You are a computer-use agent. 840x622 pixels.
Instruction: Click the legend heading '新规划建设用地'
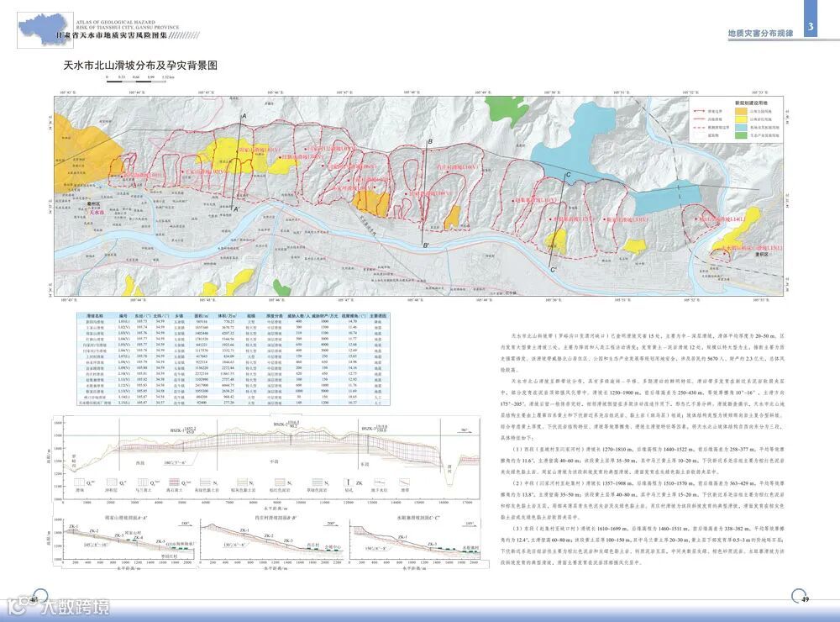point(751,103)
